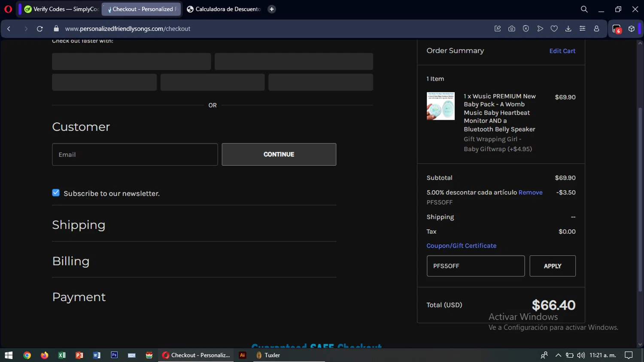This screenshot has width=644, height=362.
Task: Click the Wusic PREMIUM New Baby Pack title
Action: point(500,113)
